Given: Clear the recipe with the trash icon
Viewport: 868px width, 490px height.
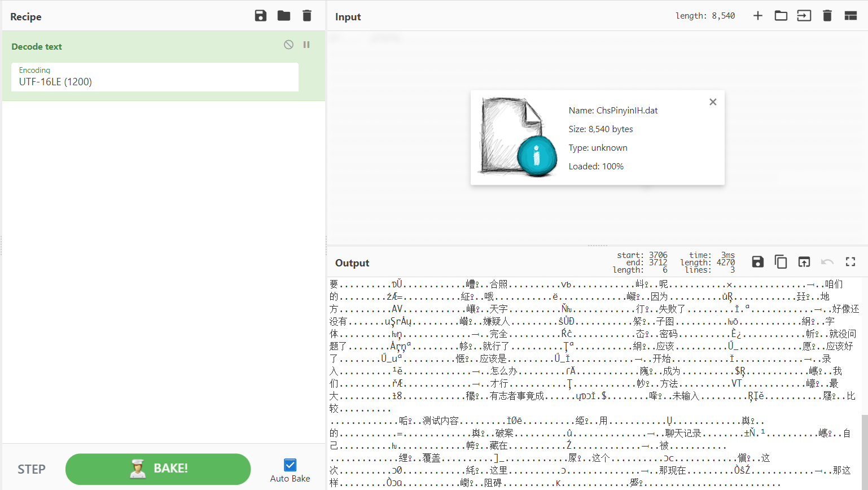Looking at the screenshot, I should coord(307,16).
